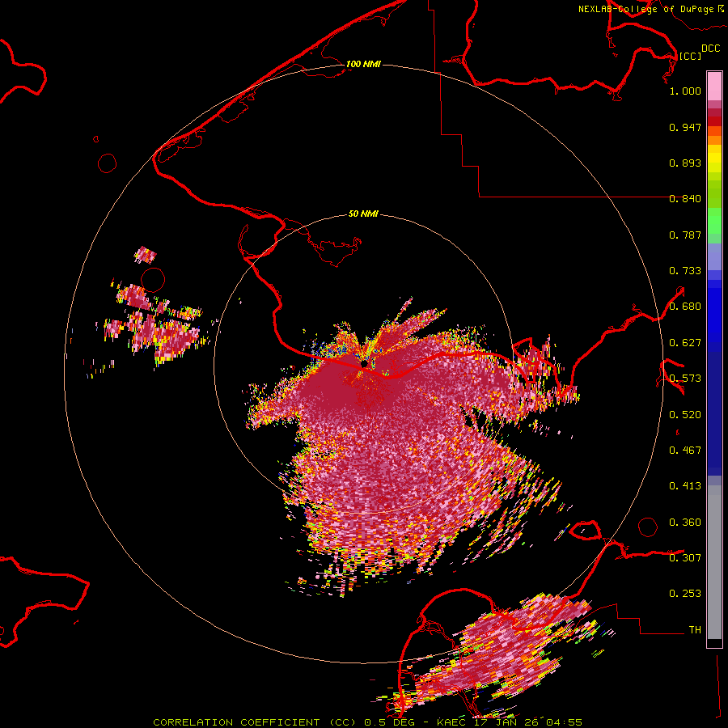Click the "KAEC" station identifier in the caption
The image size is (728, 728).
[451, 722]
